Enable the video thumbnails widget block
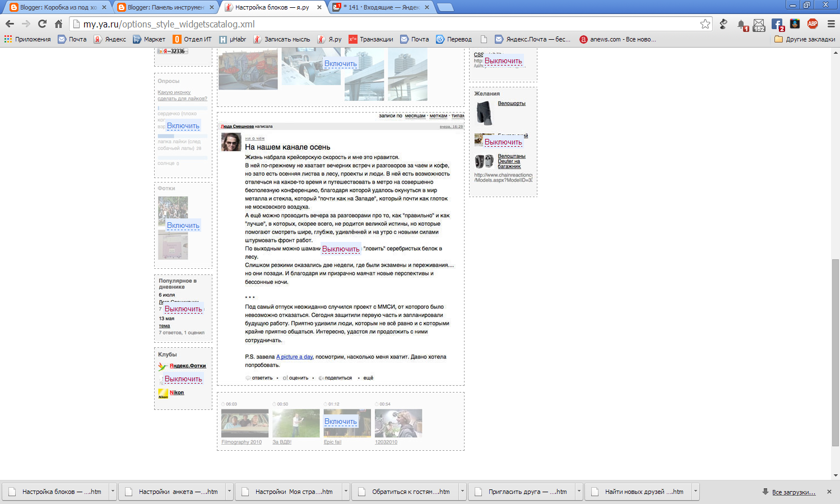This screenshot has height=504, width=840. (341, 422)
